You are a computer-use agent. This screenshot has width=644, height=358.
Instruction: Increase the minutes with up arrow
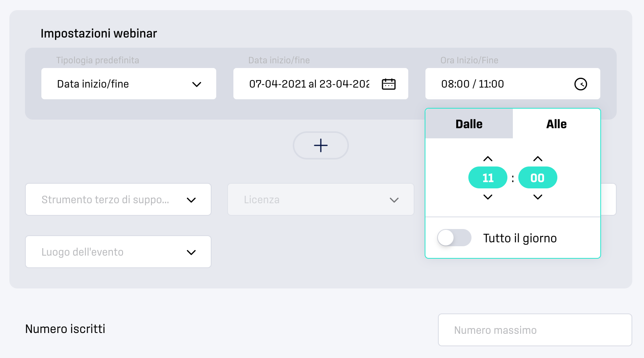tap(538, 159)
